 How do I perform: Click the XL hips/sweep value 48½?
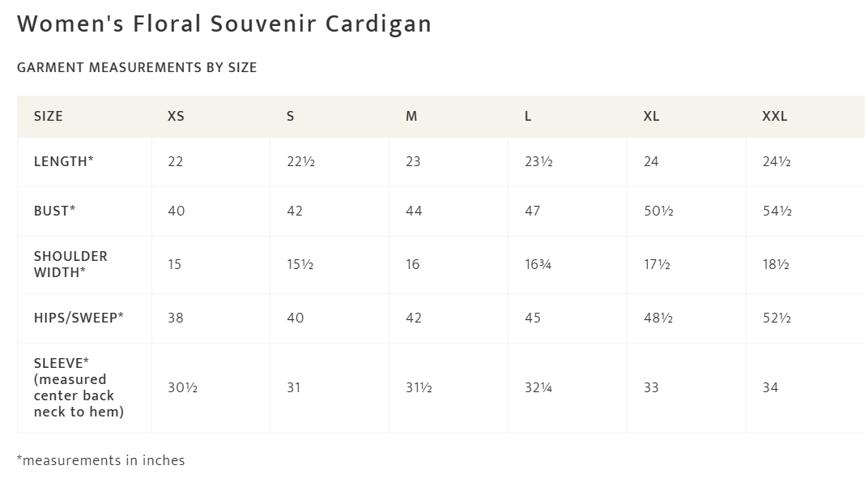(657, 318)
